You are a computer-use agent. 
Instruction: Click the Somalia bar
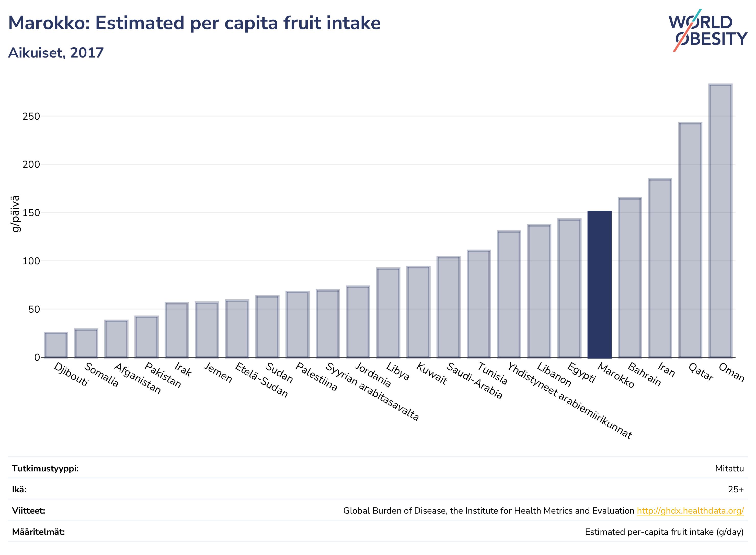tap(86, 343)
